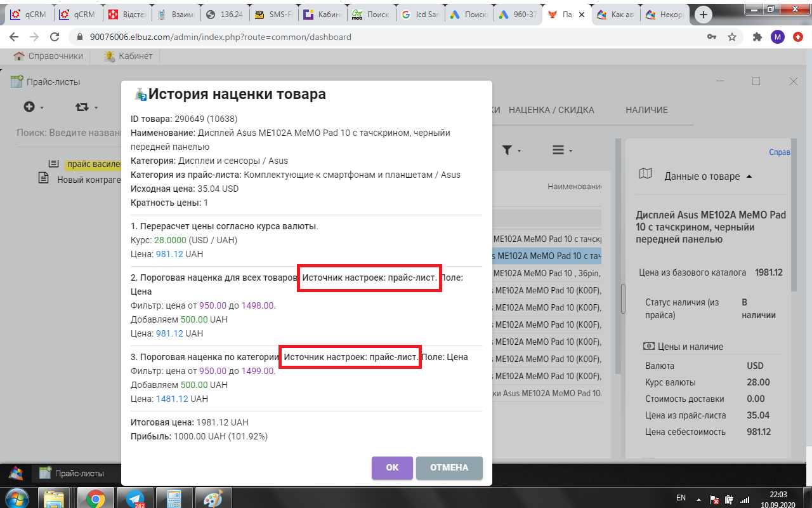
Task: Click the ME102A MeMO Pad 10, 36pin row
Action: (x=547, y=273)
